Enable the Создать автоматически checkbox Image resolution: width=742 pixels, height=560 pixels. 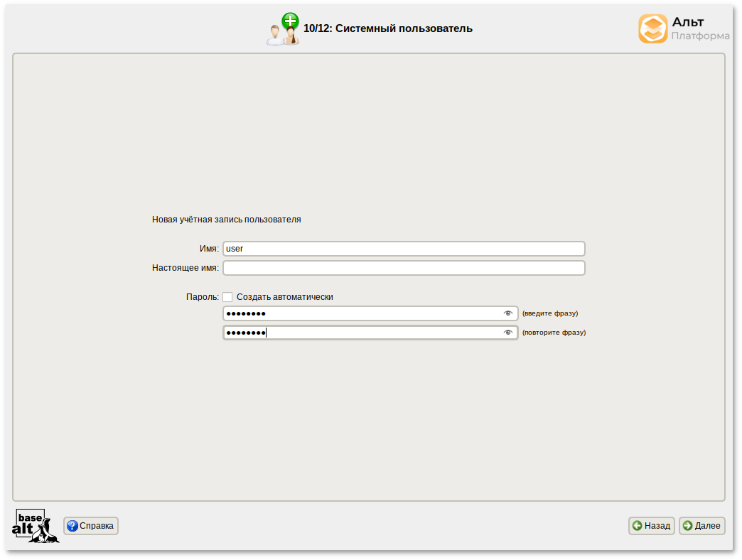point(227,297)
